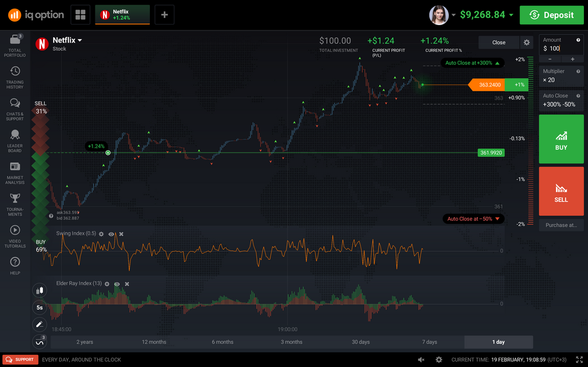Select the 12 months timeframe
Viewport: 588px width, 367px height.
154,342
